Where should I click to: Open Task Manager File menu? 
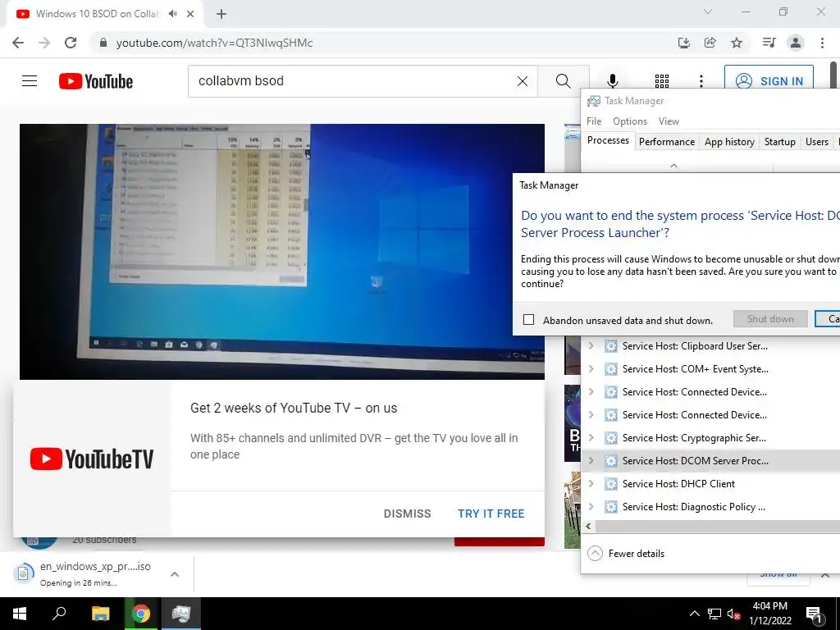(594, 121)
